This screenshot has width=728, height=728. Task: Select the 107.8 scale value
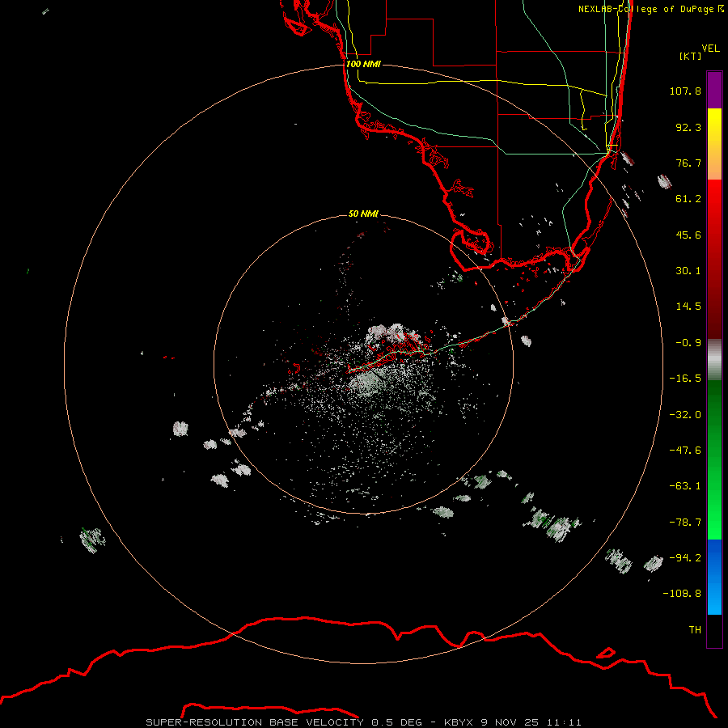pyautogui.click(x=685, y=91)
